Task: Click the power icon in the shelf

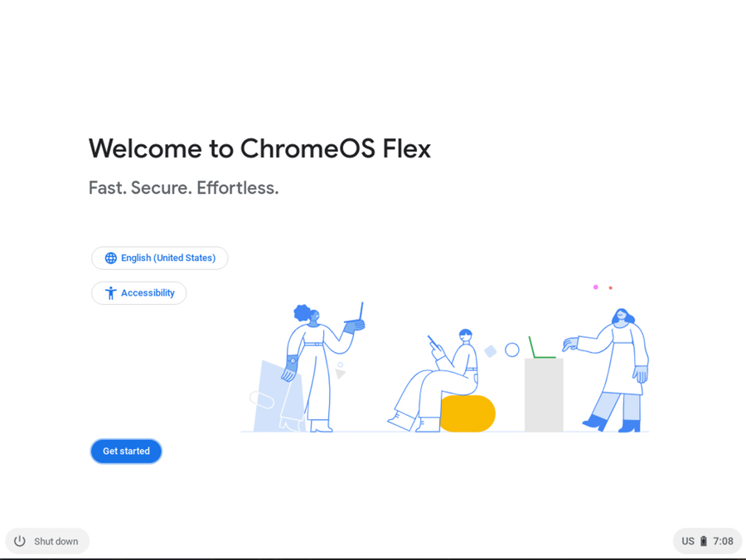Action: tap(20, 541)
